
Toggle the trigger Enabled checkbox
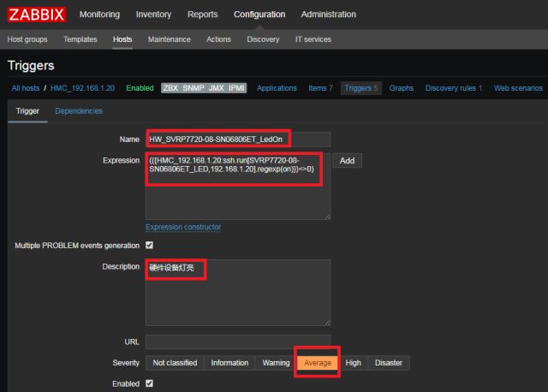[149, 383]
